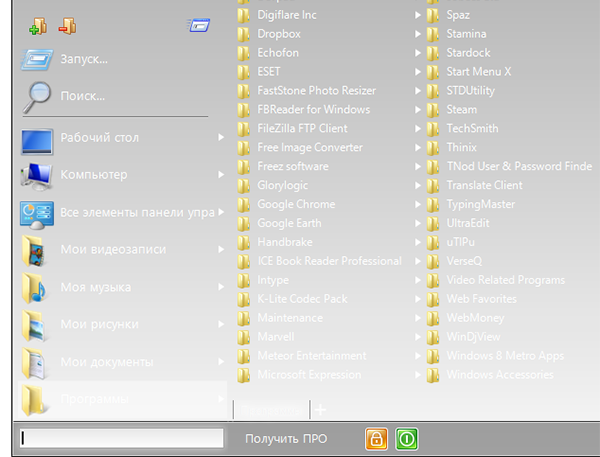Click the blue run window icon at top
Viewport: 600px width, 457px height.
click(x=199, y=25)
